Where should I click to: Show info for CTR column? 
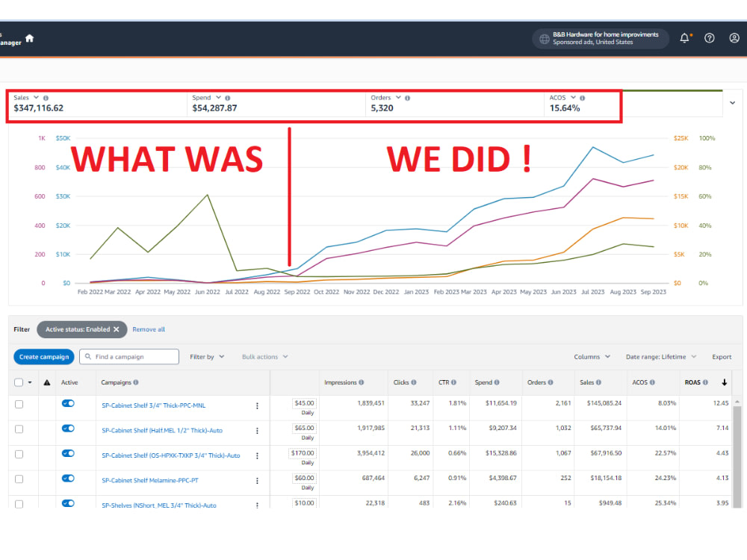pos(453,382)
